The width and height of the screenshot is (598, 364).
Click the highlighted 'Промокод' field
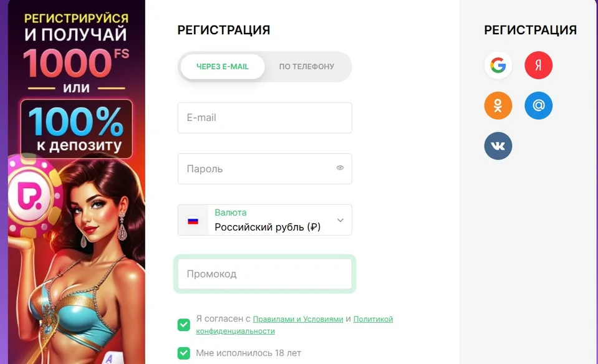click(264, 274)
